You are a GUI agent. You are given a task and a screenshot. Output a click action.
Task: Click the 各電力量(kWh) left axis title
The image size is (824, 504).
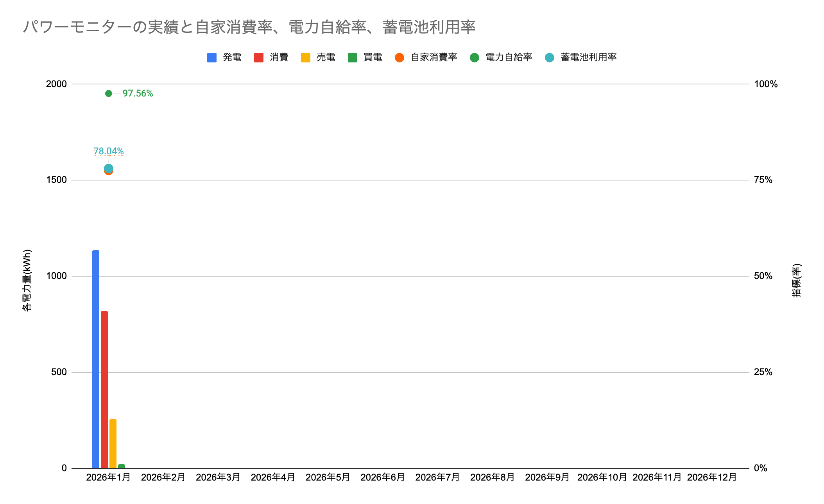tap(27, 280)
